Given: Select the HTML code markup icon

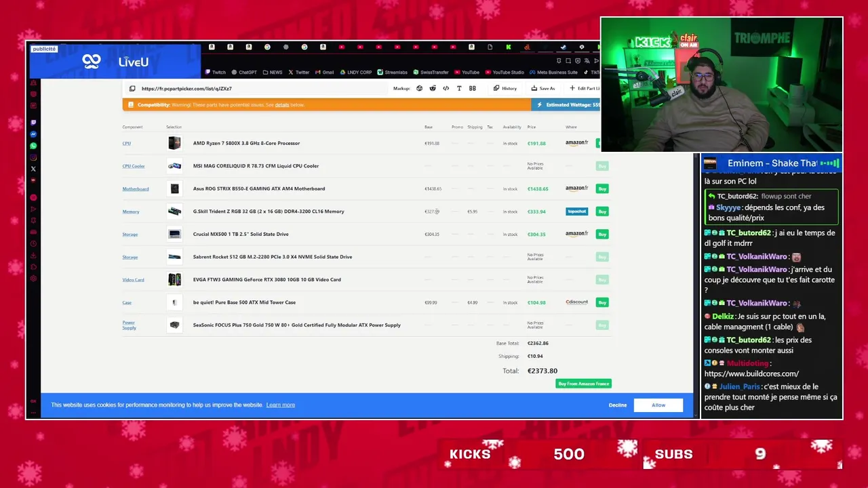Looking at the screenshot, I should point(446,88).
